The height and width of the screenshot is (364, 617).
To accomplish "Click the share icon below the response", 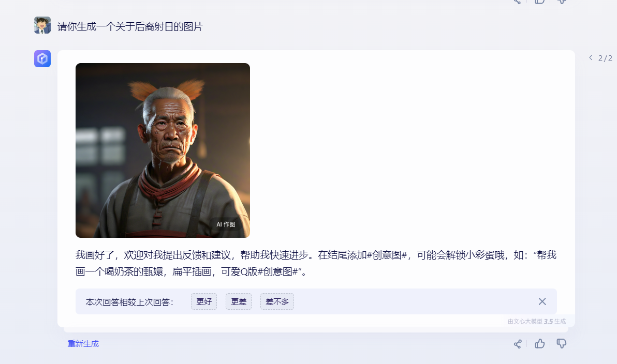I will 518,344.
